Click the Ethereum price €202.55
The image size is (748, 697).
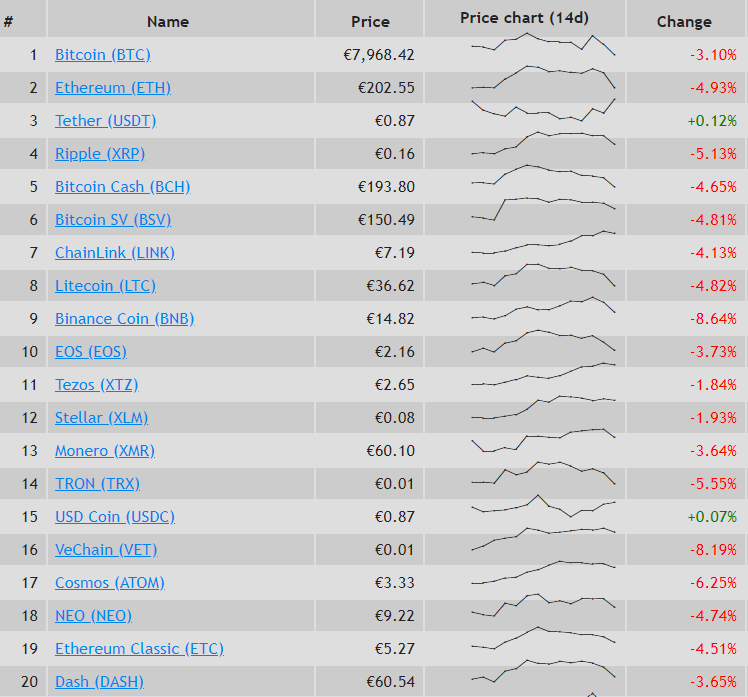click(x=386, y=88)
